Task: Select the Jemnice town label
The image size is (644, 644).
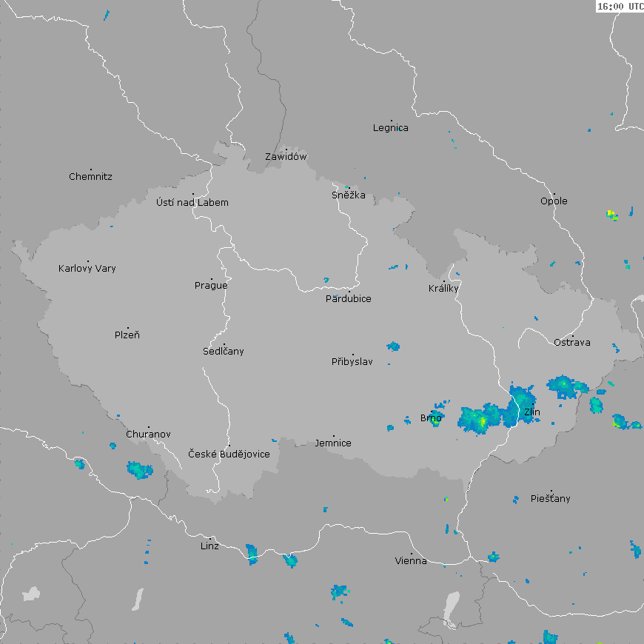Action: [333, 443]
